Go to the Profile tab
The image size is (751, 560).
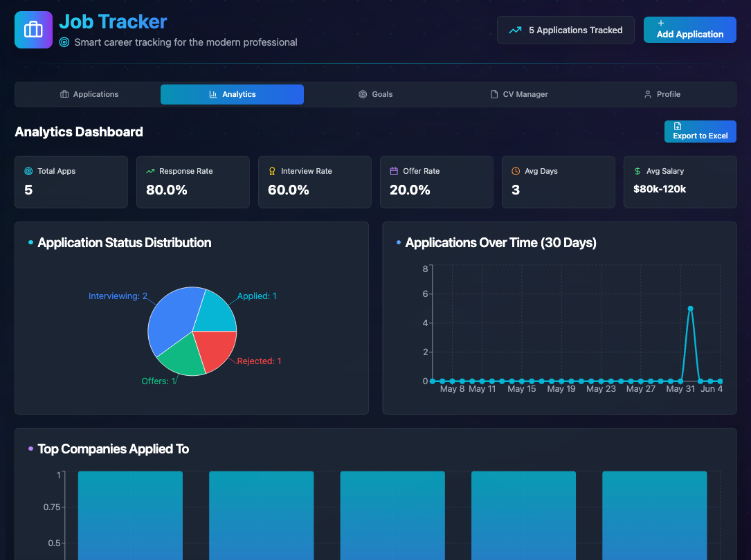tap(662, 94)
